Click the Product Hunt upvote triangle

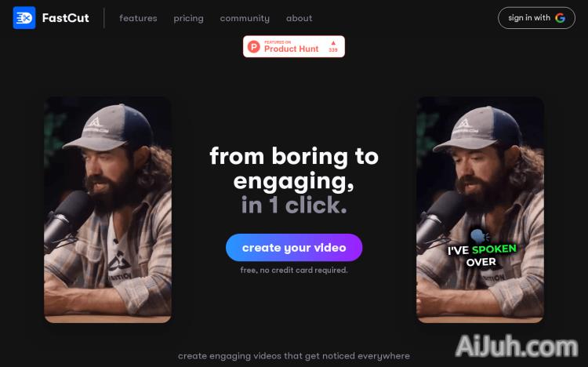(x=333, y=43)
